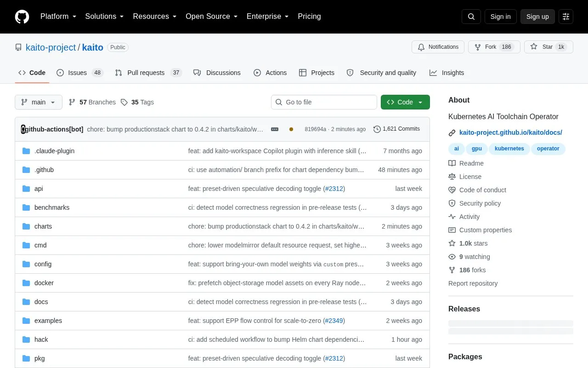The height and width of the screenshot is (368, 588).
Task: Click the Notifications bell button
Action: [438, 47]
